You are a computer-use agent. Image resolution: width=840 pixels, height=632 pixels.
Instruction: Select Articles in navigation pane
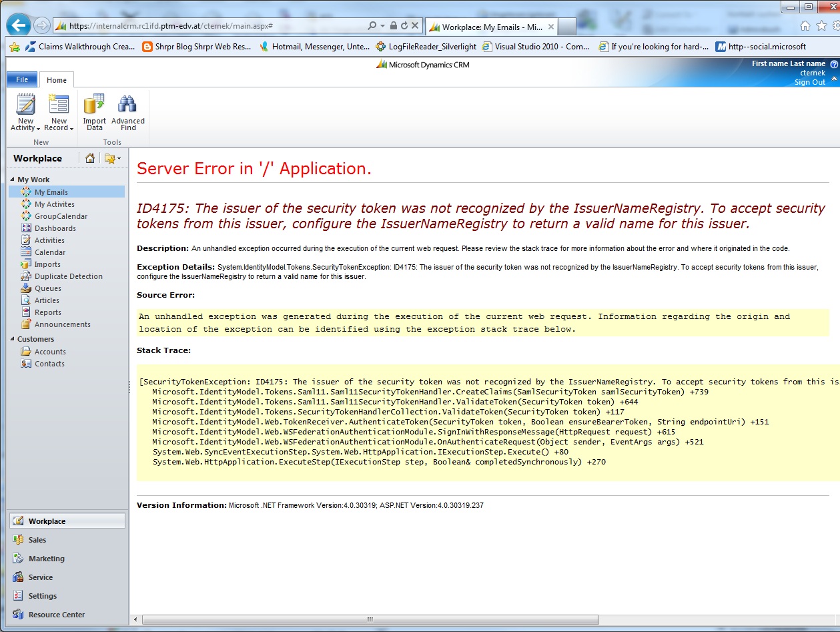click(x=47, y=300)
